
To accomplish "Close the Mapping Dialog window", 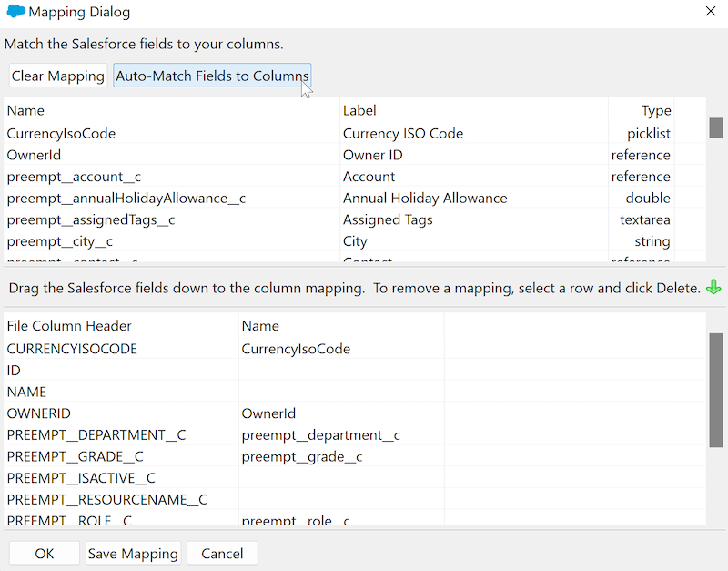I will coord(710,12).
